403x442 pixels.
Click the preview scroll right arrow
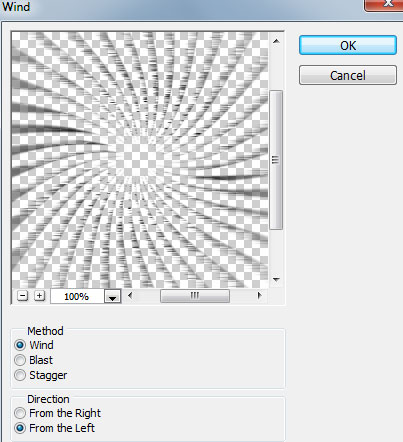point(259,295)
